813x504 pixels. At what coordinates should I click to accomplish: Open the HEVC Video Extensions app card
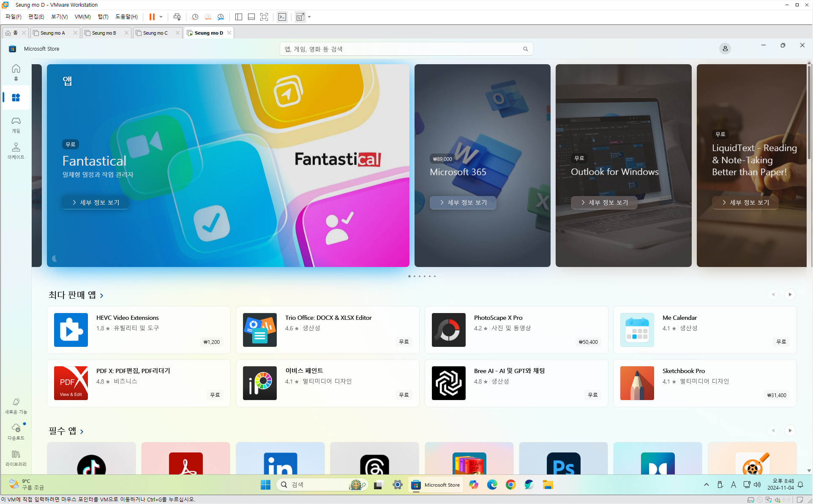click(139, 330)
